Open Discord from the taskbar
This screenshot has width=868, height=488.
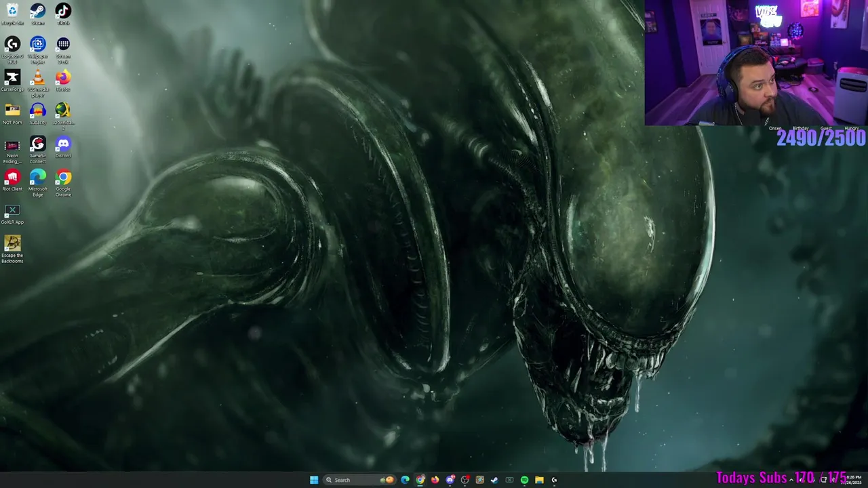coord(450,480)
